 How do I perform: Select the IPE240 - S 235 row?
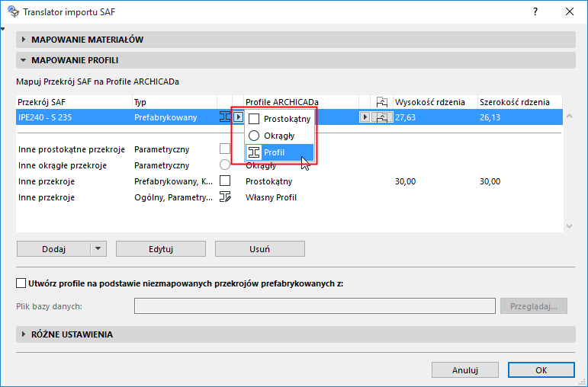[289, 117]
